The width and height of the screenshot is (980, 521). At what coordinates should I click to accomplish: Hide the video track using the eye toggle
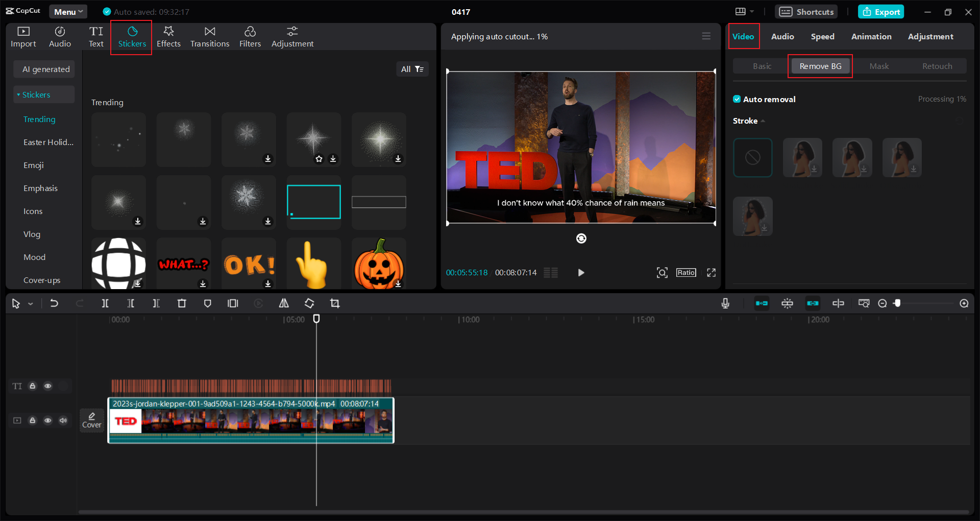(x=47, y=420)
